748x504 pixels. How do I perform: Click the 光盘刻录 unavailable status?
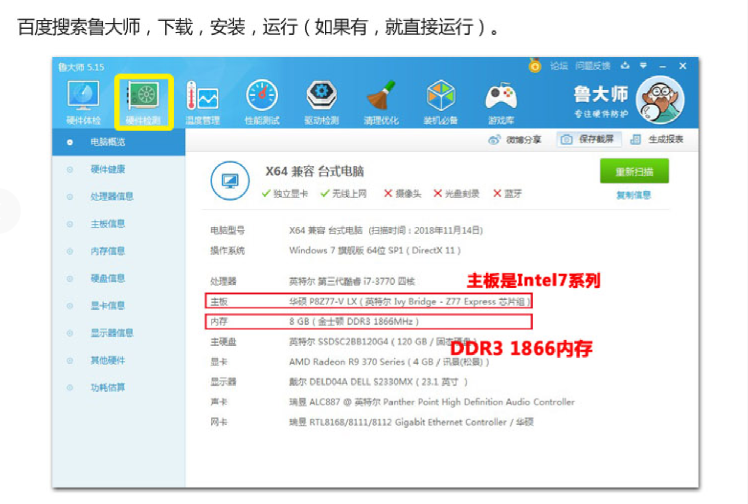pos(457,194)
